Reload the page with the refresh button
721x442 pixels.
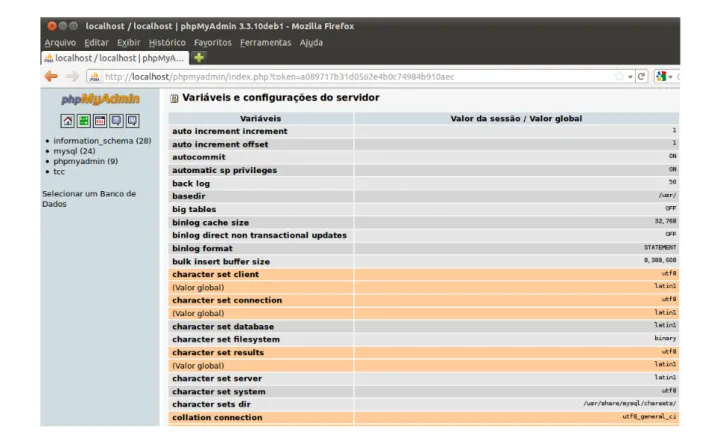pyautogui.click(x=641, y=76)
